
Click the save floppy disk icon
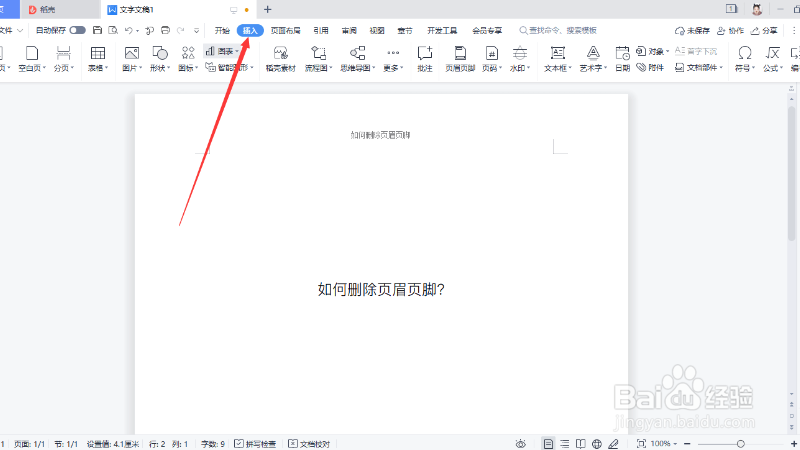(x=97, y=31)
